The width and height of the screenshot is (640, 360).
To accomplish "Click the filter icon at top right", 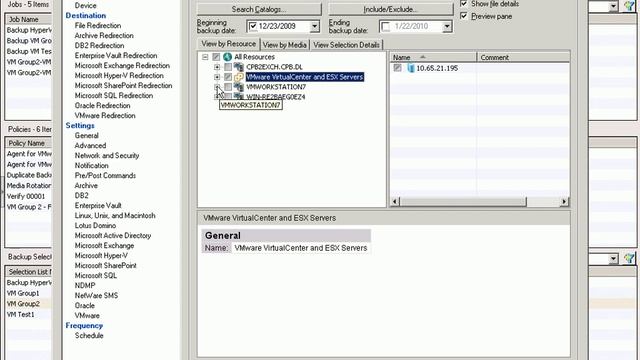I will pyautogui.click(x=629, y=6).
